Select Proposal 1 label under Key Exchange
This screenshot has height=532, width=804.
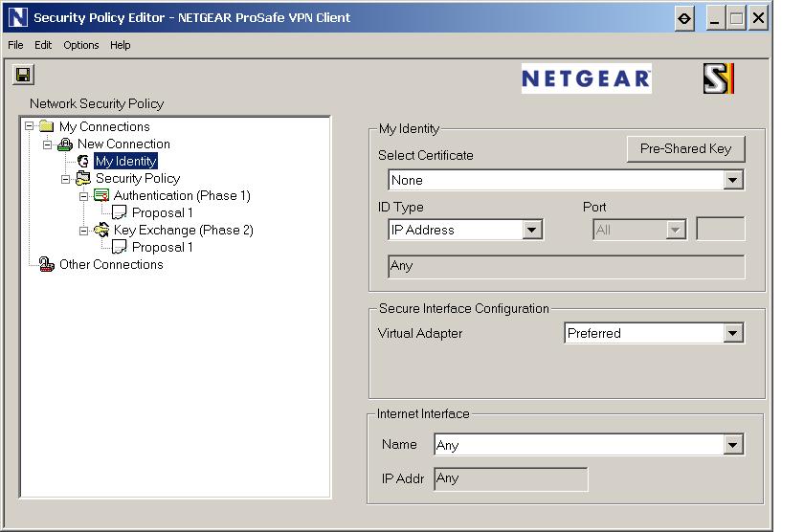(x=163, y=248)
